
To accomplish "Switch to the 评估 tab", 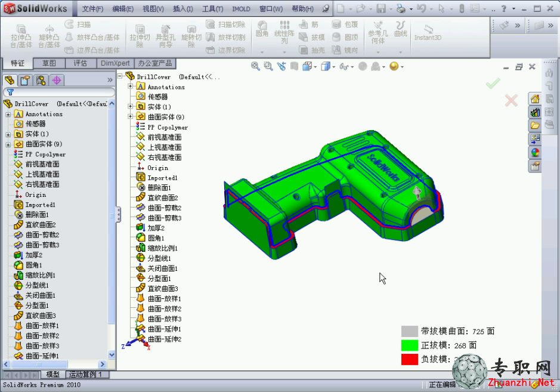I will [81, 63].
